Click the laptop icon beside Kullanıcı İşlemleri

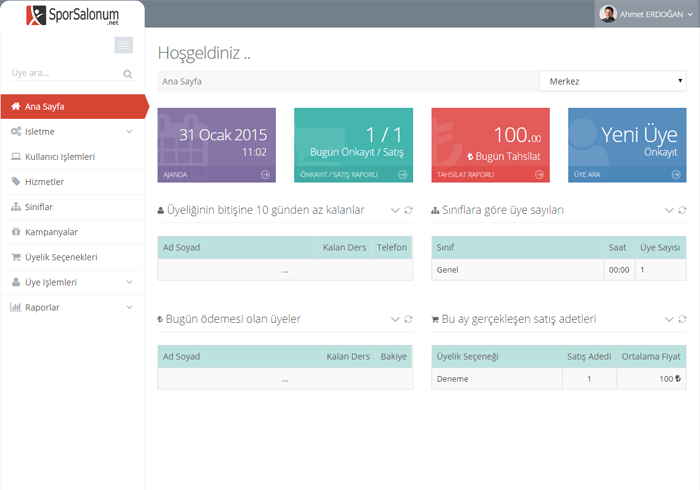point(16,157)
